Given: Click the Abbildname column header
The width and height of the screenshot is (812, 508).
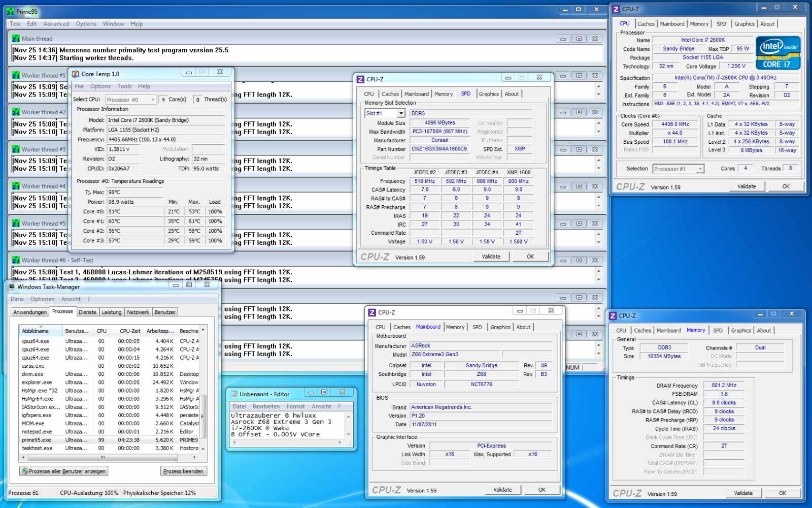Looking at the screenshot, I should pyautogui.click(x=41, y=331).
